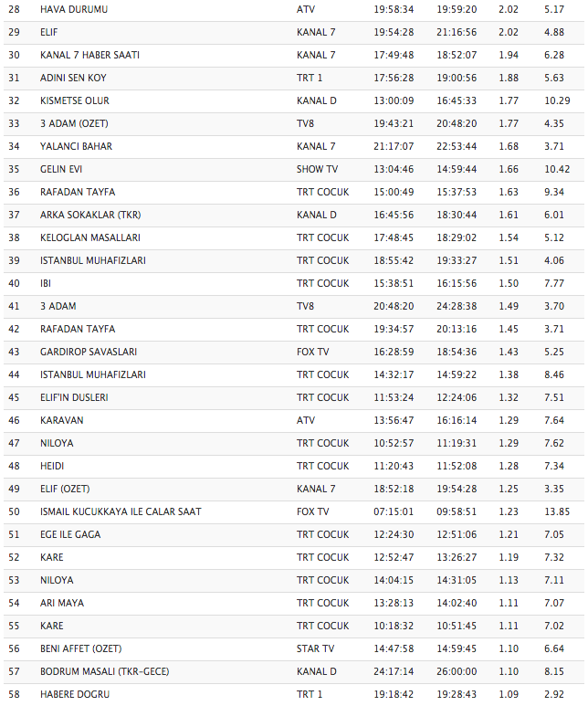Click start time 07:15:01
The image size is (588, 706).
click(394, 511)
